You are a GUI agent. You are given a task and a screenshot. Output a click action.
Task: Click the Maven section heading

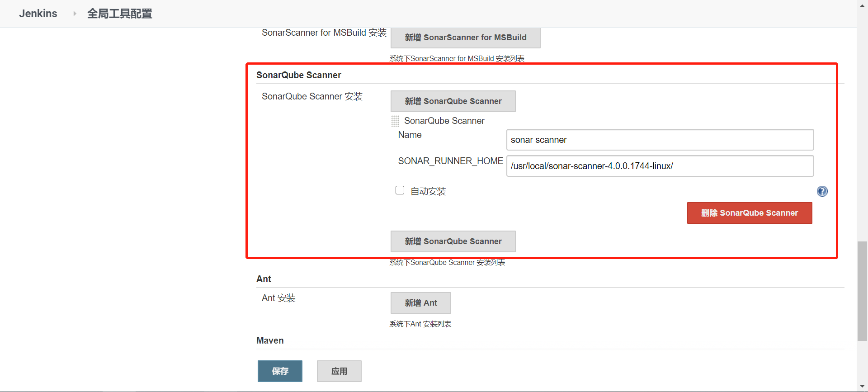[270, 340]
